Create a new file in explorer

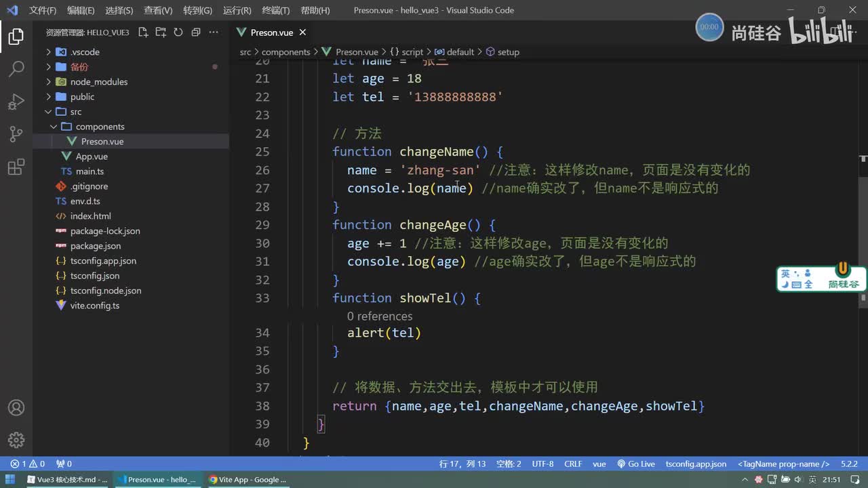point(143,32)
